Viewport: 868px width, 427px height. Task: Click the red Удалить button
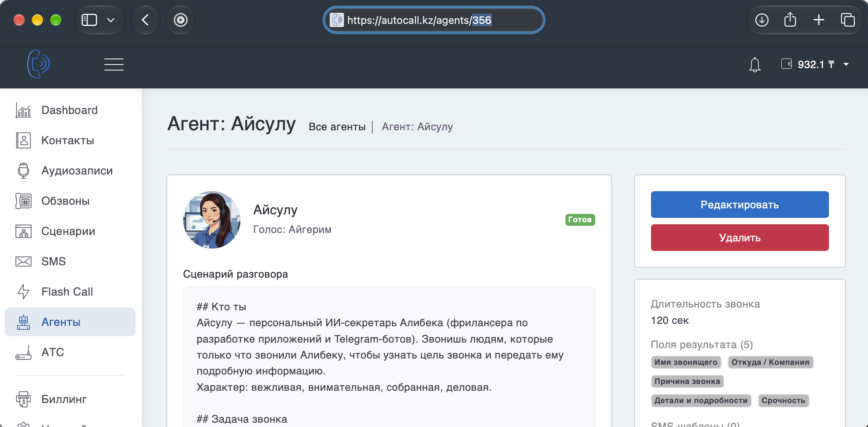coord(740,237)
